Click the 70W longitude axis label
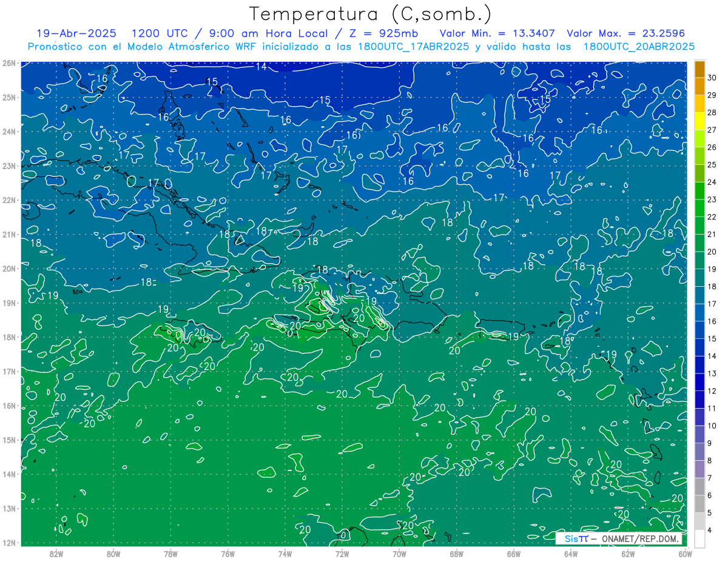The height and width of the screenshot is (562, 728). point(399,554)
